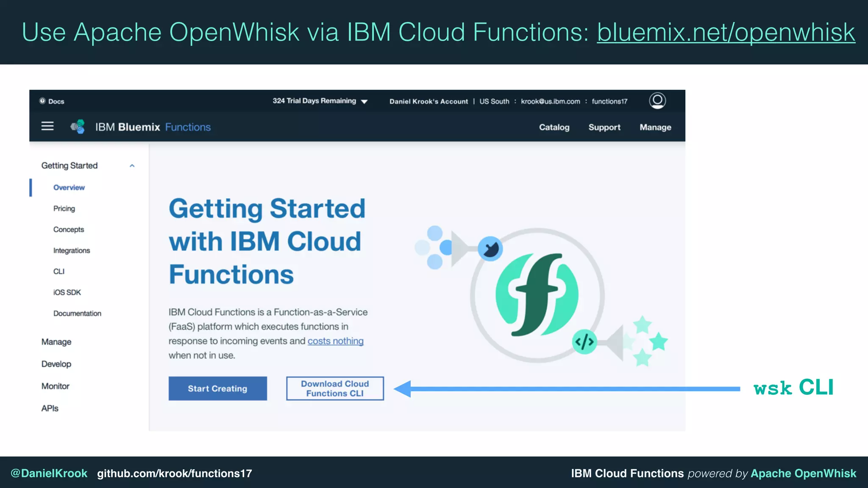Click the Docs link in top bar
Image resolution: width=868 pixels, height=488 pixels.
pyautogui.click(x=56, y=101)
